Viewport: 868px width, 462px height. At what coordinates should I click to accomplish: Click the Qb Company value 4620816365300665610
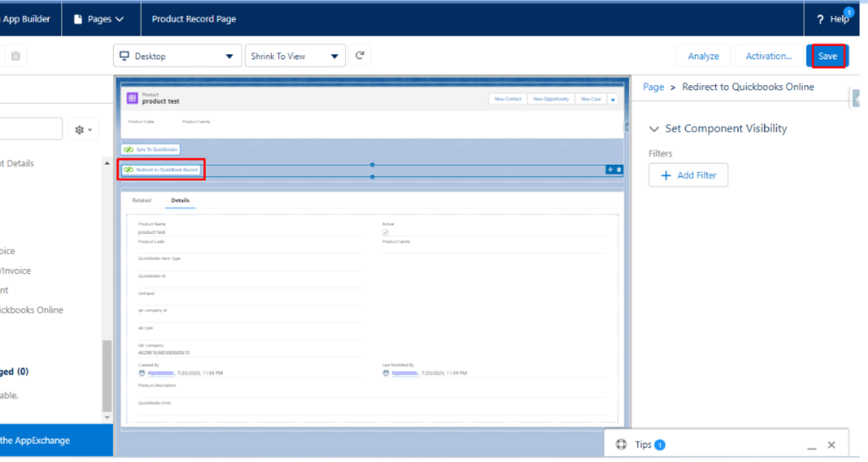163,353
